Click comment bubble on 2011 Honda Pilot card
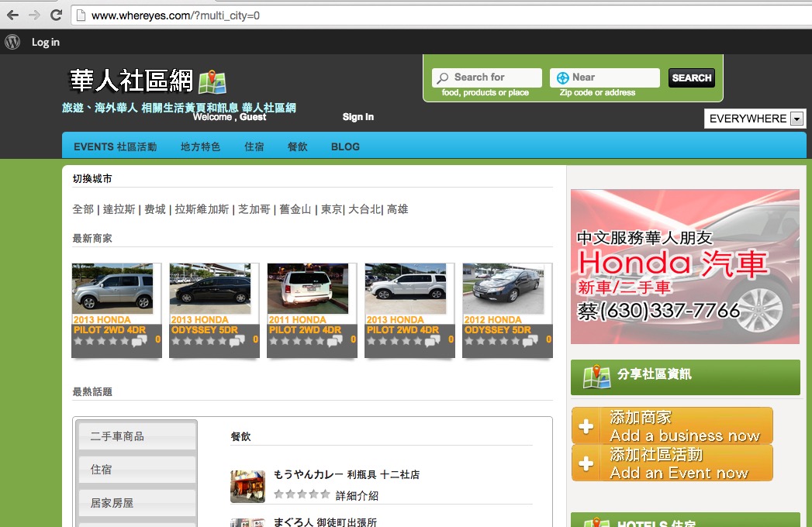Image resolution: width=812 pixels, height=527 pixels. [x=334, y=341]
